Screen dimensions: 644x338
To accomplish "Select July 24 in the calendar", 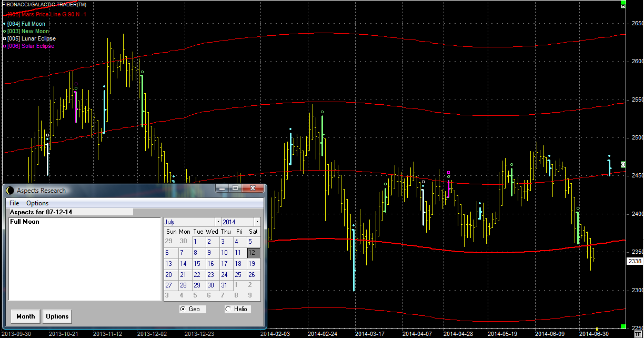I will click(224, 275).
